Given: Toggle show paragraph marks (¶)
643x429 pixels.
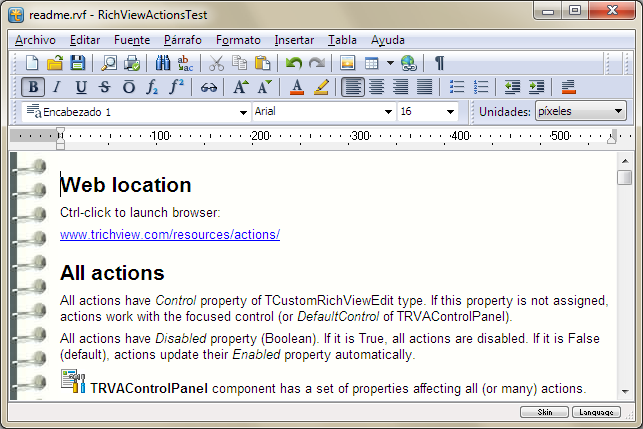Looking at the screenshot, I should [x=439, y=63].
